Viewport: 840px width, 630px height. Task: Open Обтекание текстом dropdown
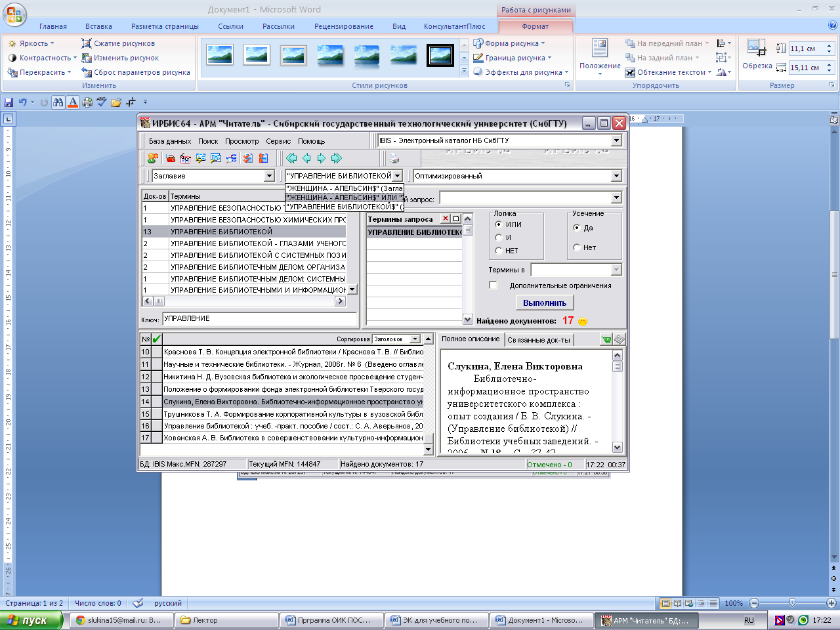(x=668, y=72)
